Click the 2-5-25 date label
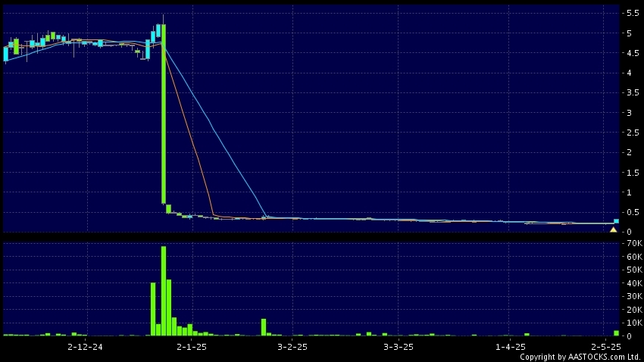 (606, 347)
